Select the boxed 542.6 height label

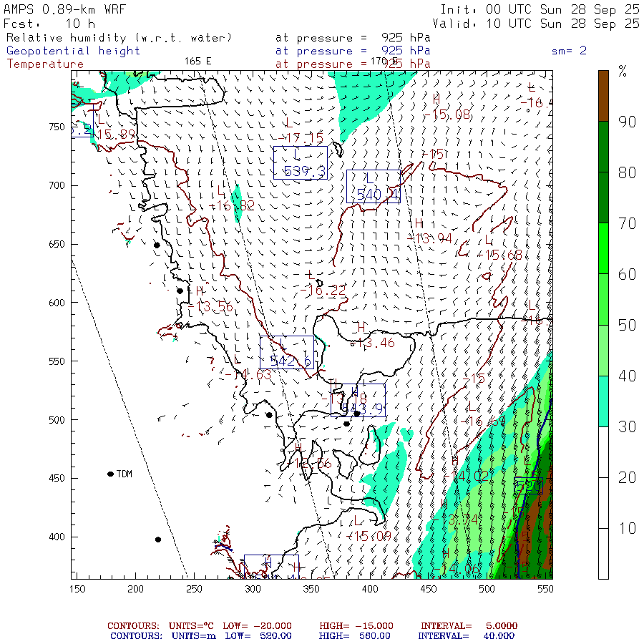287,353
